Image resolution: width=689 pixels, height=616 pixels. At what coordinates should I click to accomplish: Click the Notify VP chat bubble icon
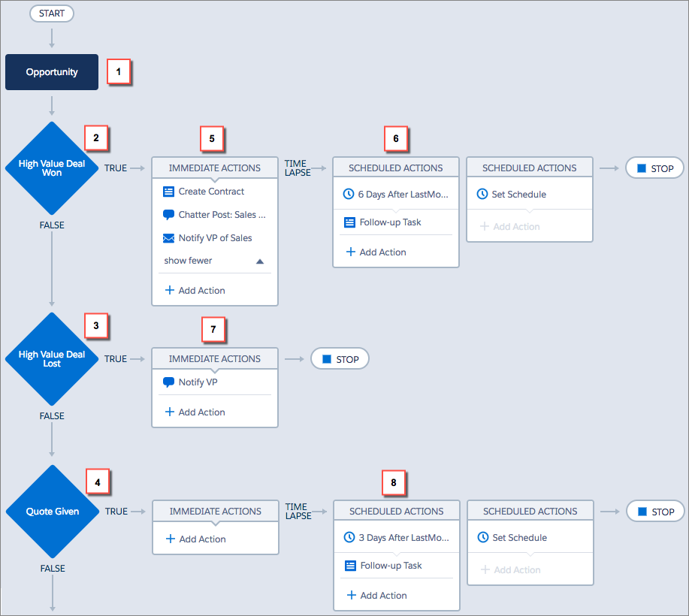tap(168, 382)
